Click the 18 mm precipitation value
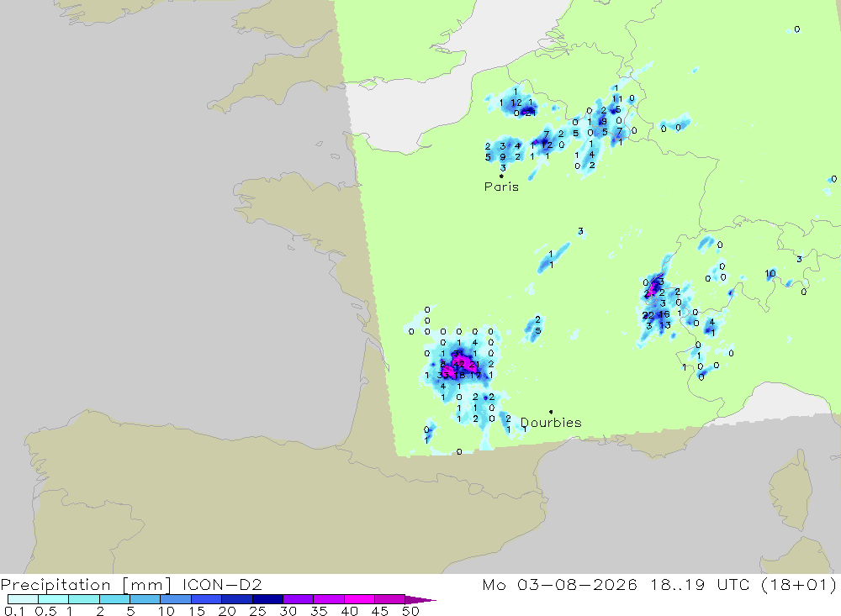Viewport: 841px width, 616px height. point(460,376)
